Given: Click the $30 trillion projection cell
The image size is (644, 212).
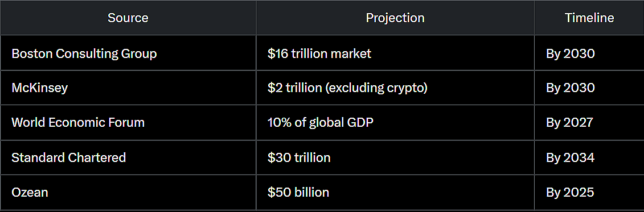Looking at the screenshot, I should [395, 157].
